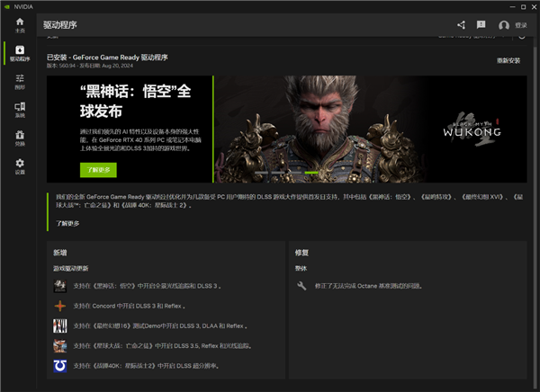The width and height of the screenshot is (540, 392).
Task: Select the green active carousel indicator
Action: (311, 173)
